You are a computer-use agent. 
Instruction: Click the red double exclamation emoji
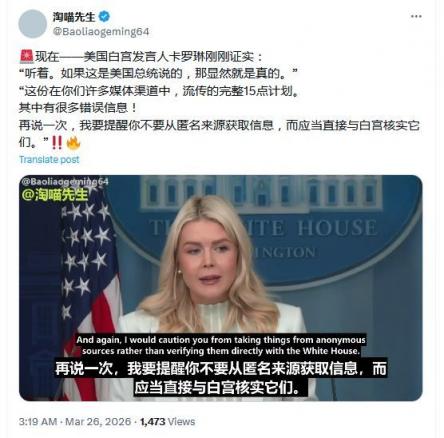click(x=57, y=143)
